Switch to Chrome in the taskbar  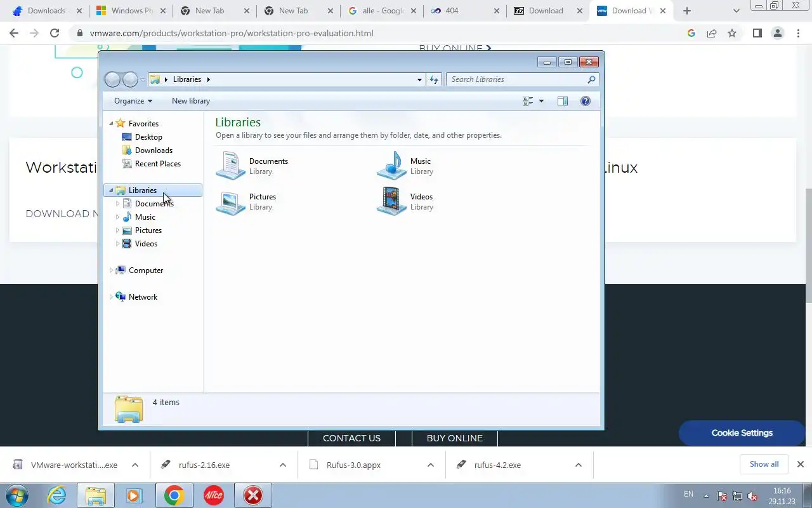click(174, 495)
